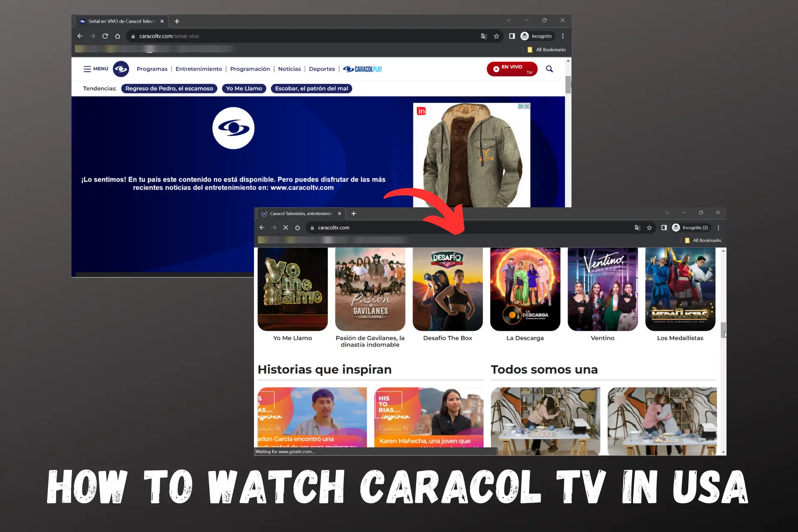
Task: Click Noticias navigation tab
Action: tap(289, 68)
